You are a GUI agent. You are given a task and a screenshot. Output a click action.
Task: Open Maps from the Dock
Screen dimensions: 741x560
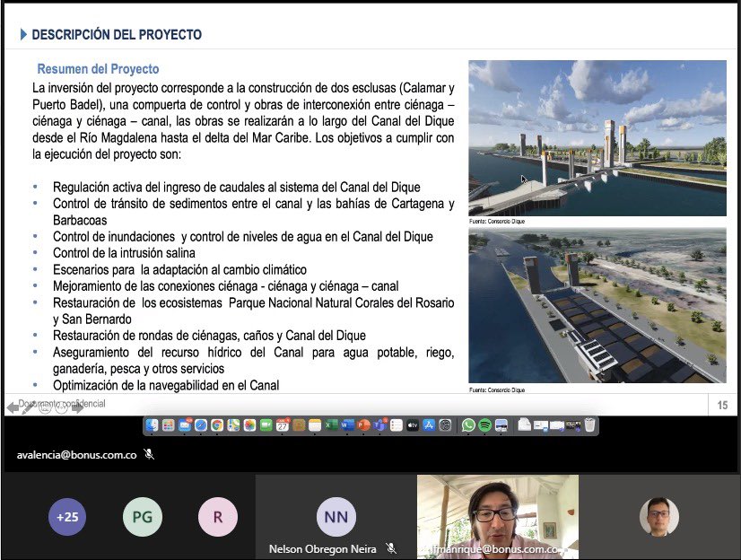coord(233,425)
